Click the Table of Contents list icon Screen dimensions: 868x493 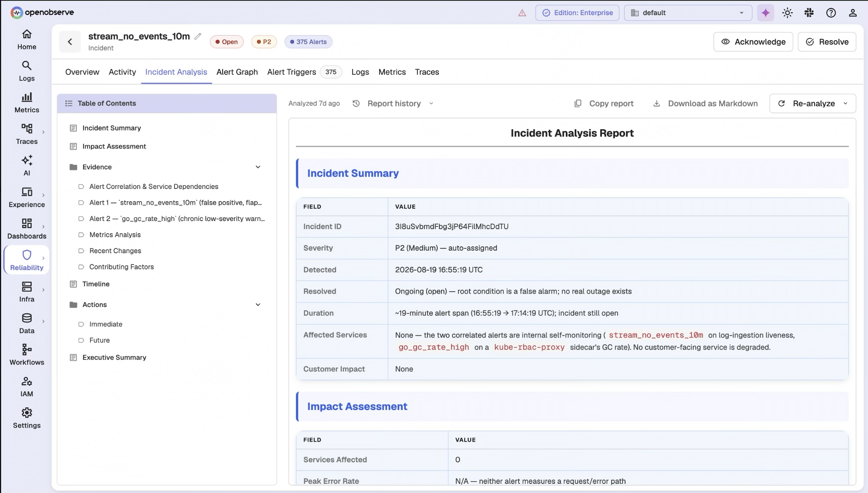pos(69,103)
